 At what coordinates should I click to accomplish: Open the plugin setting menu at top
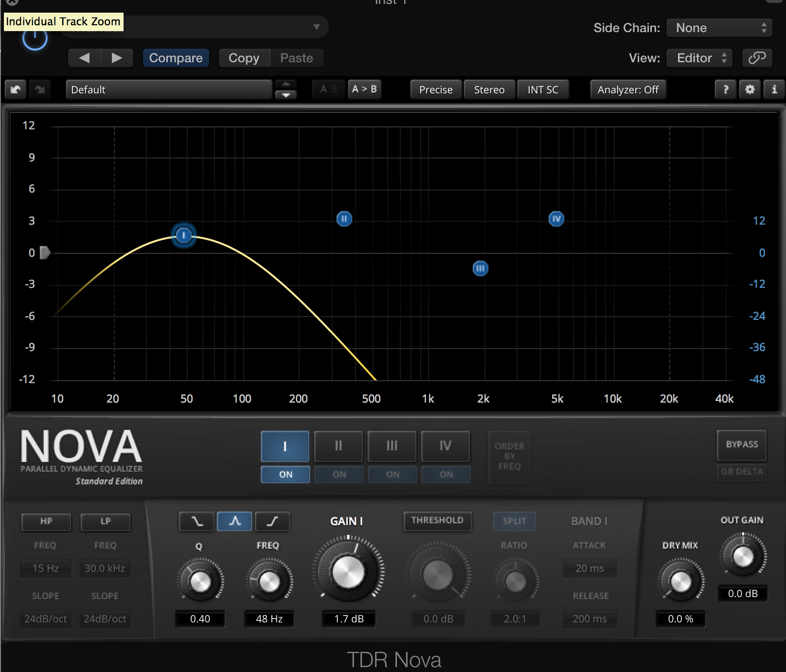coord(195,27)
